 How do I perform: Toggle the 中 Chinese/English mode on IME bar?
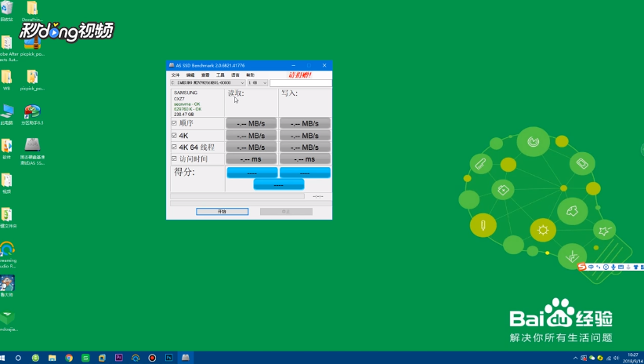(591, 267)
